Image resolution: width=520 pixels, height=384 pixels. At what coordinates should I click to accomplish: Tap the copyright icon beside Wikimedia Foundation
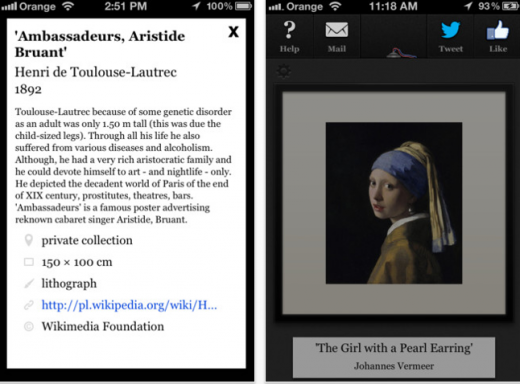(x=29, y=326)
